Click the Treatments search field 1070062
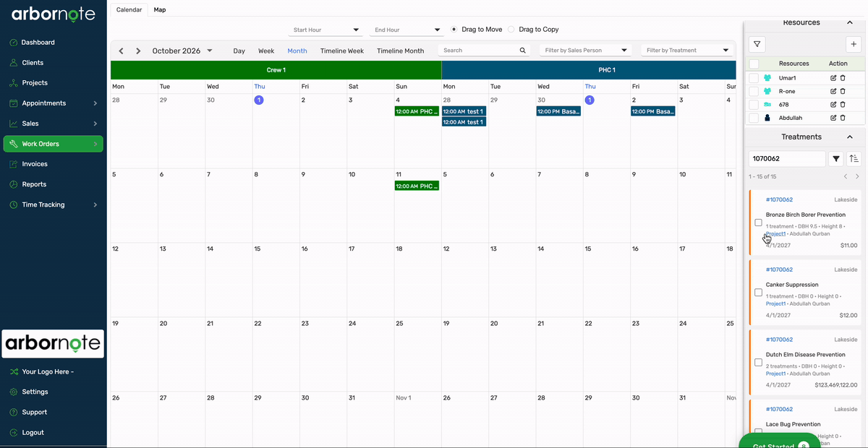The image size is (868, 448). click(x=787, y=159)
